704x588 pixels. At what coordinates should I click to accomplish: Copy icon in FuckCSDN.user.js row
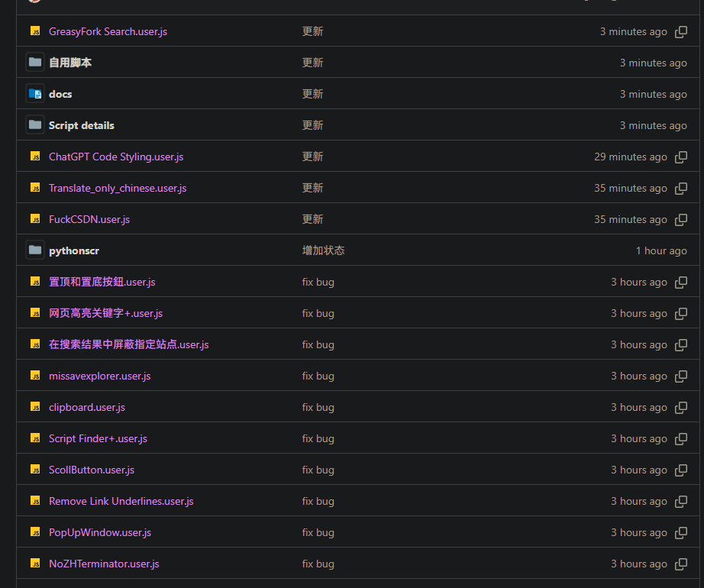pyautogui.click(x=680, y=219)
